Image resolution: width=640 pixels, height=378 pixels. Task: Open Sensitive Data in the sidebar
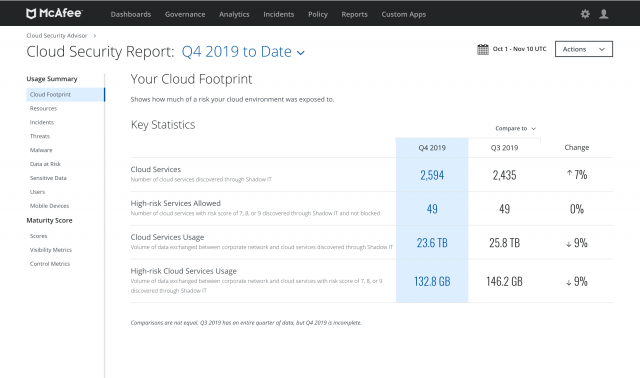(48, 178)
